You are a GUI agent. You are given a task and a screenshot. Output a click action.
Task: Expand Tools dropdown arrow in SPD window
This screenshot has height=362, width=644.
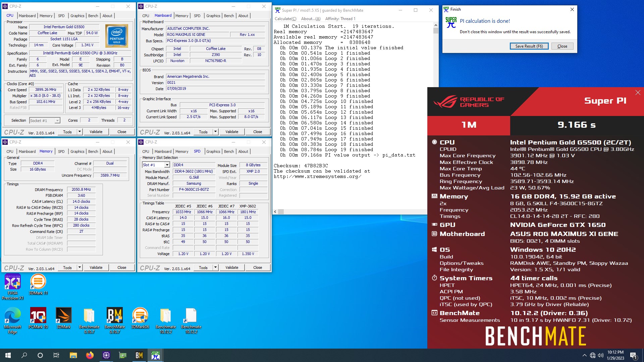[215, 267]
